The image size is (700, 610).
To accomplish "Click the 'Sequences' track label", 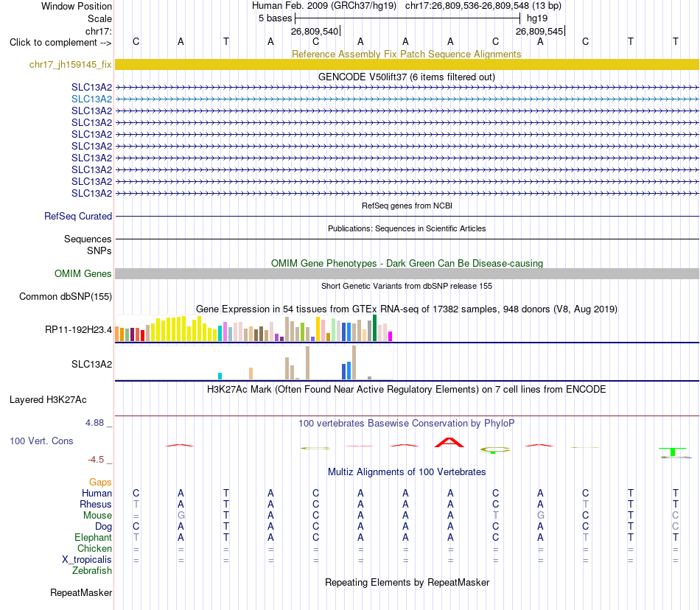I will point(88,239).
